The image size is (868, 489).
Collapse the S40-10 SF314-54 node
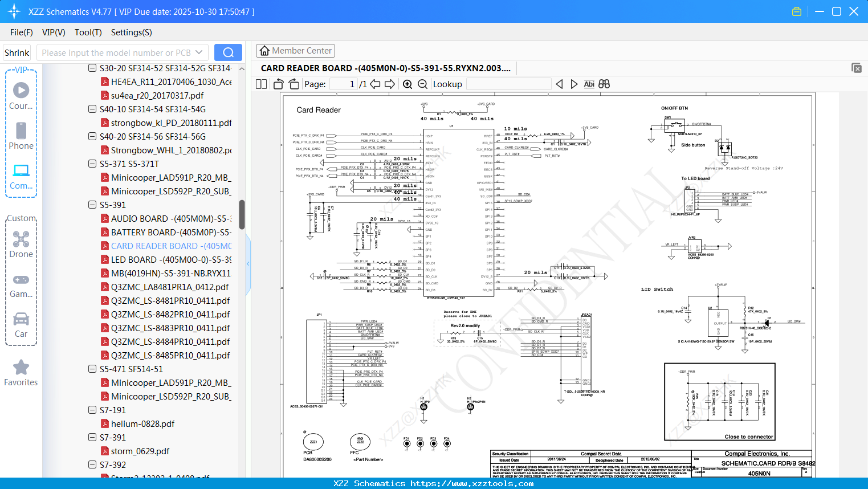92,109
